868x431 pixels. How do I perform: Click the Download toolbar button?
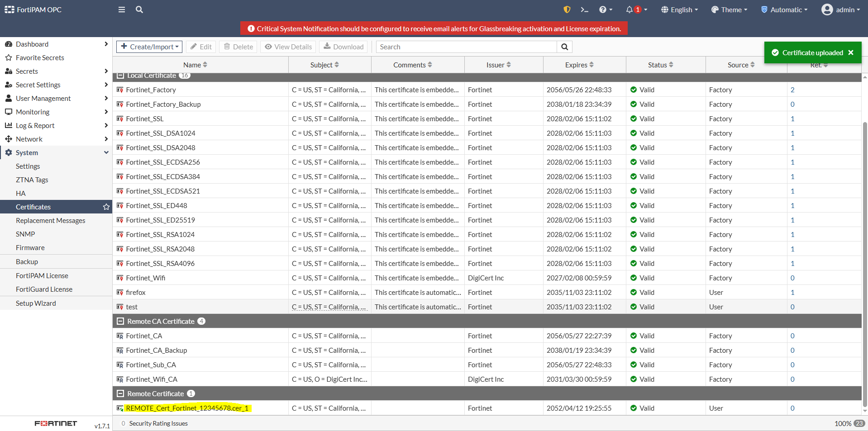343,47
